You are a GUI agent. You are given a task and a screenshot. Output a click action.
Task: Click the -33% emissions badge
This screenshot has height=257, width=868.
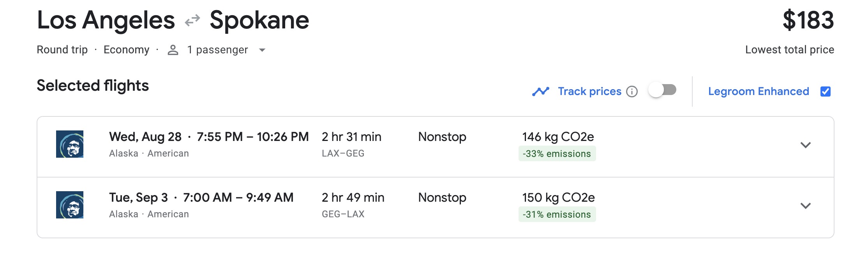pos(557,154)
